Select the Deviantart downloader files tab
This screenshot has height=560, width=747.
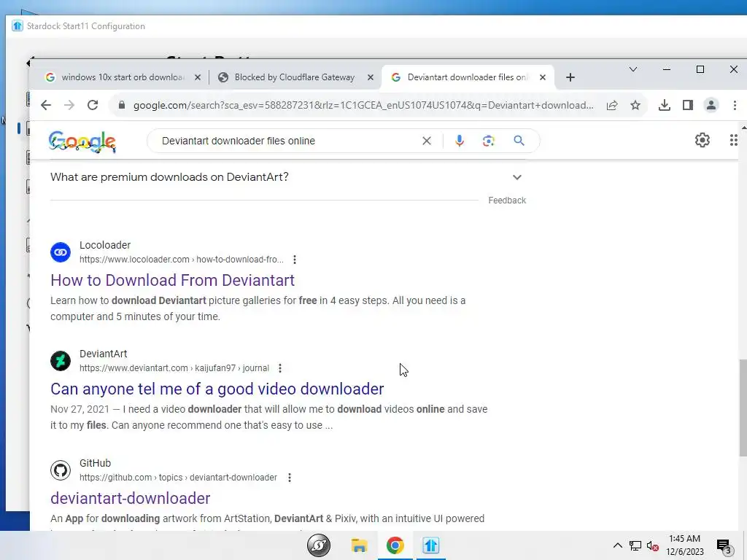[x=467, y=77]
